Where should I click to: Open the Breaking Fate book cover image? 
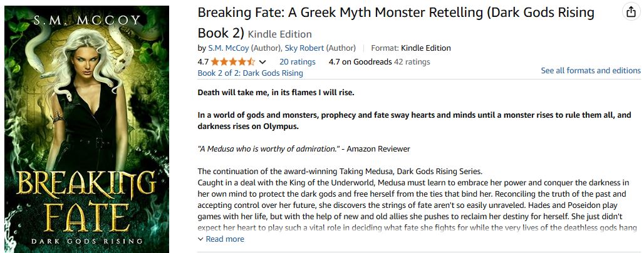86,129
